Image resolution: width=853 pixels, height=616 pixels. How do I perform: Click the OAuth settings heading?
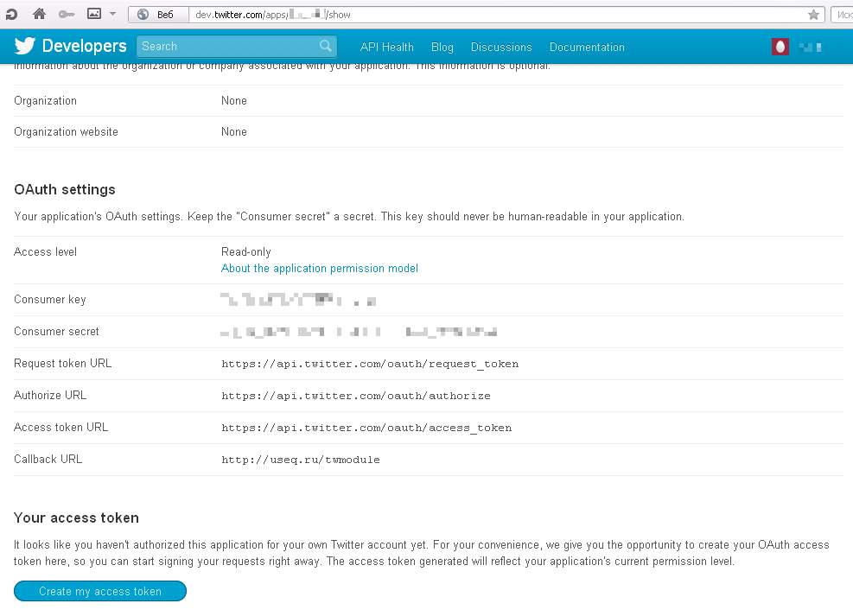65,190
